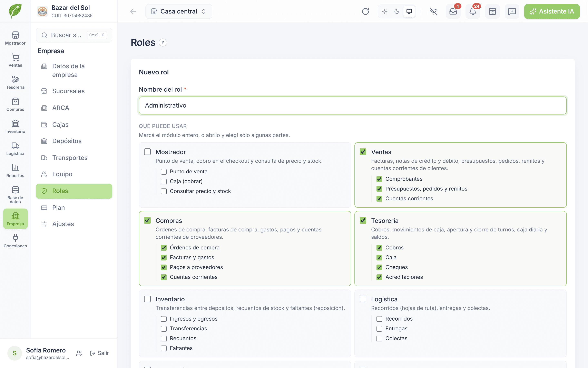Viewport: 588px width, 368px height.
Task: Go back with the arrow button
Action: 133,11
